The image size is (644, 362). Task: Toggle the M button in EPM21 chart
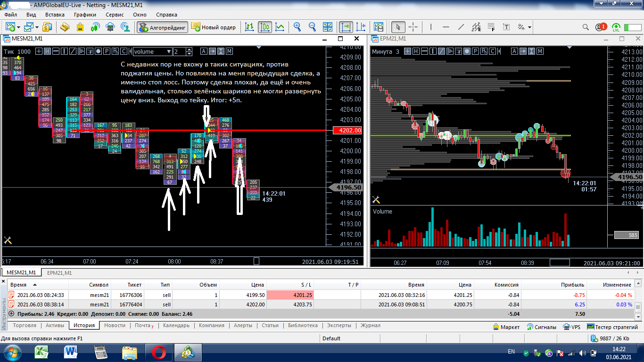pos(540,51)
